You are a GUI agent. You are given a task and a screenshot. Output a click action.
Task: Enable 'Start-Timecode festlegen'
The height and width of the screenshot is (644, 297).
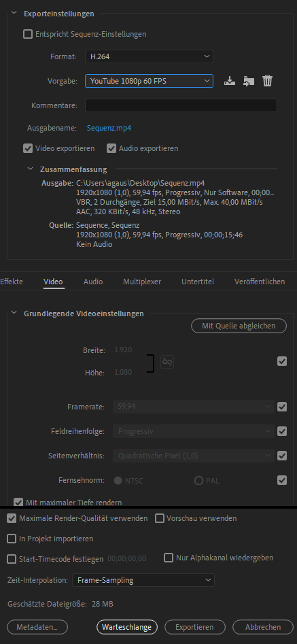12,558
